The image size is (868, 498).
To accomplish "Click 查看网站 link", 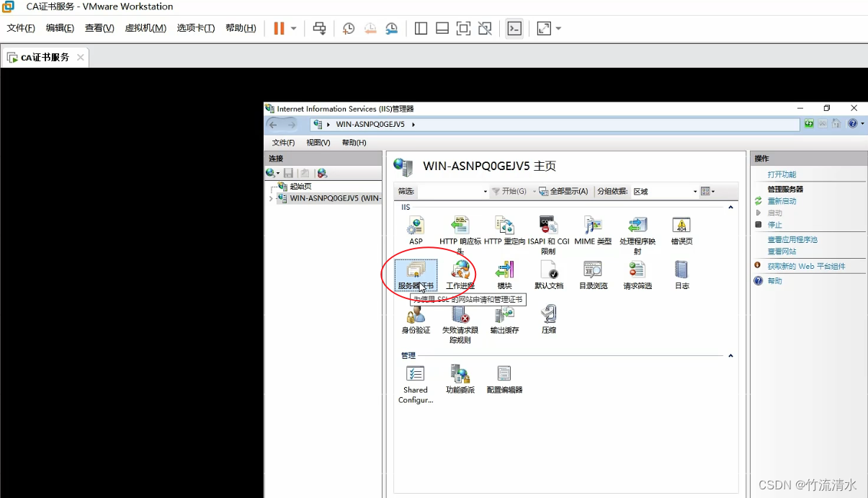I will pyautogui.click(x=782, y=252).
